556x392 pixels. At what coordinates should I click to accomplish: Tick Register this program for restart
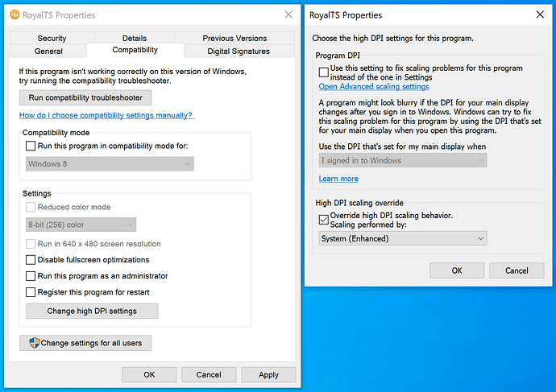31,292
